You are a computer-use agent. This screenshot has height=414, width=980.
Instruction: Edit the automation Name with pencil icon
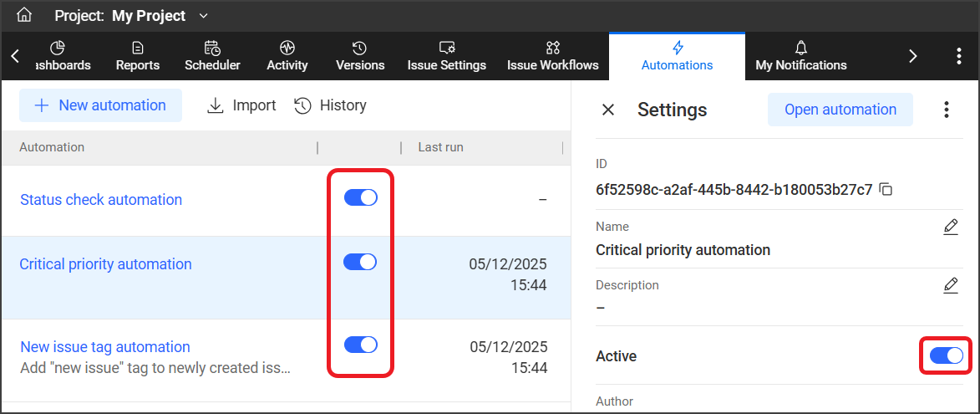950,227
